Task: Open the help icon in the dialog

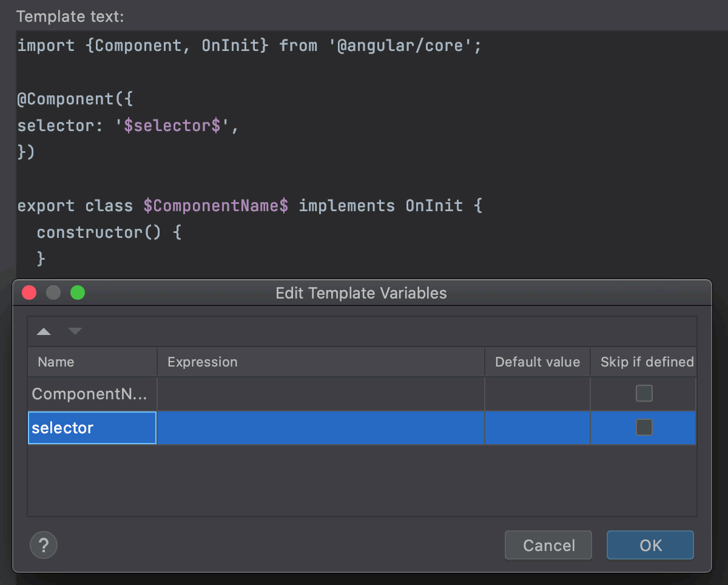Action: 43,545
